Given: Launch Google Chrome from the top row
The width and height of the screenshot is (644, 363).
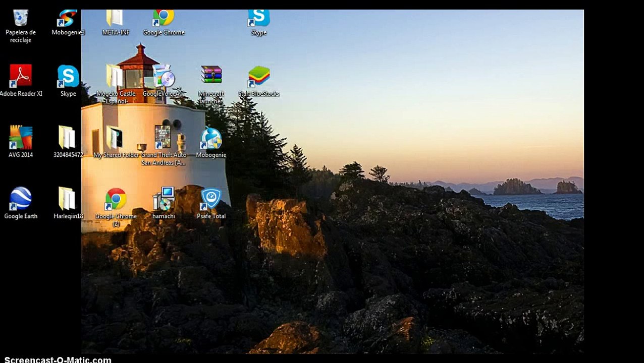Looking at the screenshot, I should coord(164,18).
